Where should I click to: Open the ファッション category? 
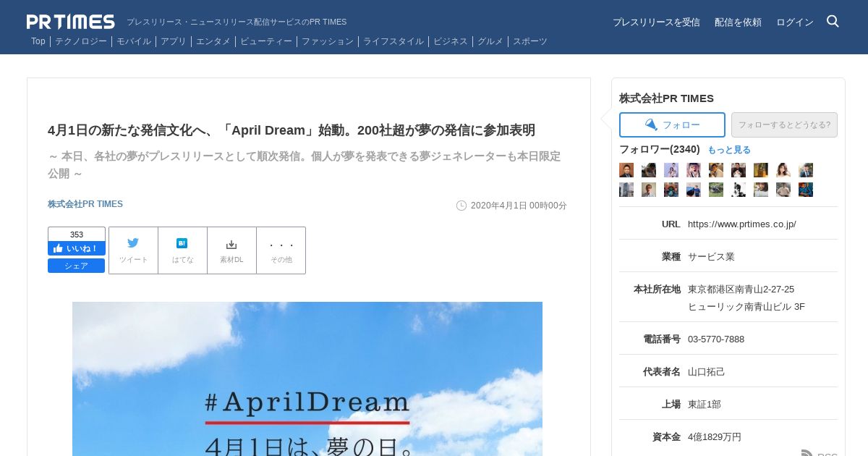pyautogui.click(x=328, y=41)
